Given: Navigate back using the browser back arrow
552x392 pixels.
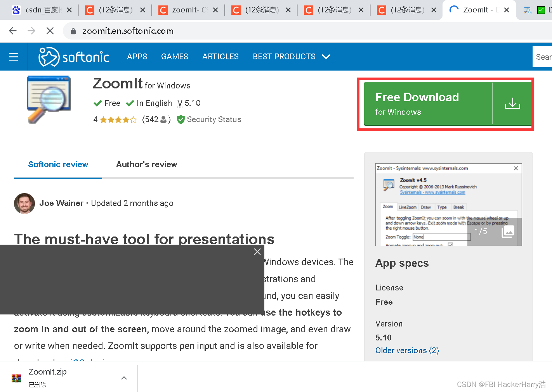Looking at the screenshot, I should click(12, 31).
